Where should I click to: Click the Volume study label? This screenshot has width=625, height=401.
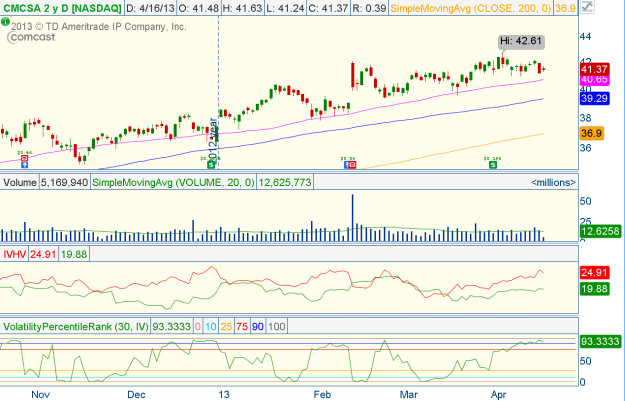(20, 183)
